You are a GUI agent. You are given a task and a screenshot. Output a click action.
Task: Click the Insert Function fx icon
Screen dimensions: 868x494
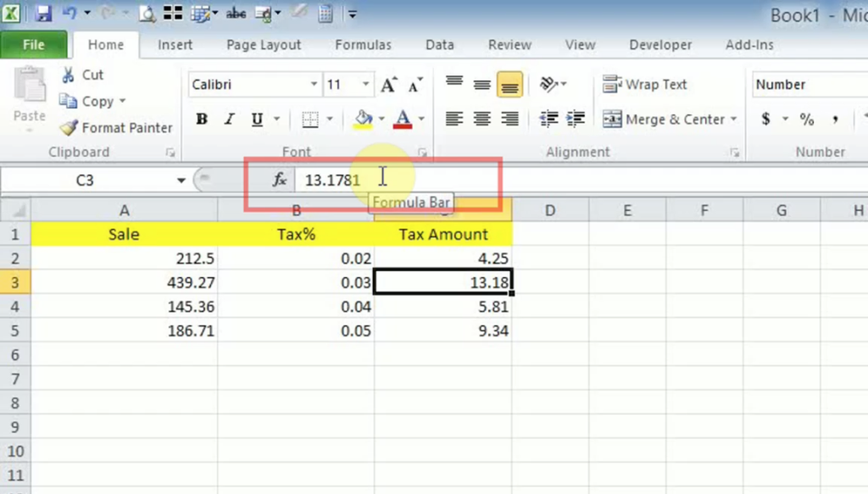(279, 180)
